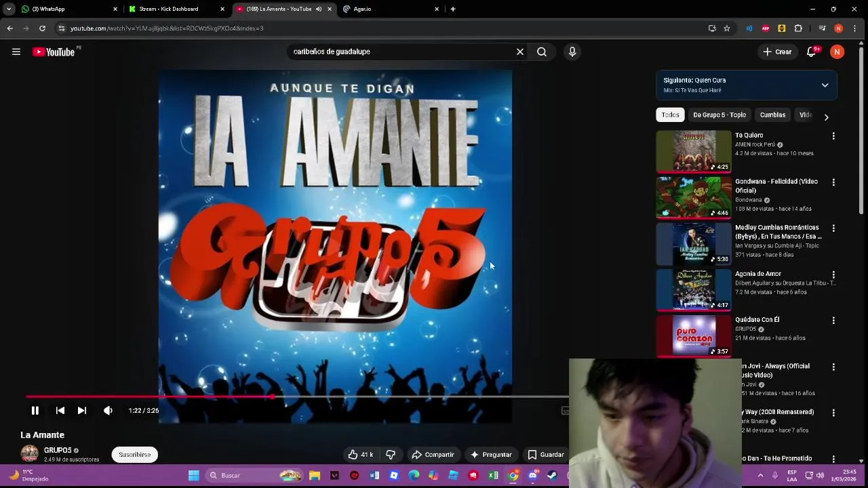This screenshot has width=868, height=488.
Task: Open the Quédate Con Él video title
Action: 757,320
